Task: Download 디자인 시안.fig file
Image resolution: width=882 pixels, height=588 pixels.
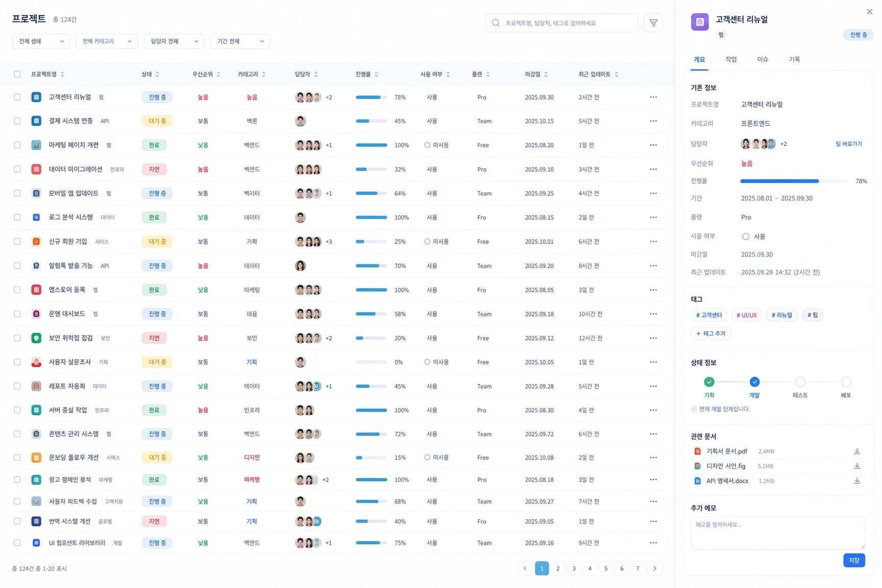Action: (x=857, y=466)
